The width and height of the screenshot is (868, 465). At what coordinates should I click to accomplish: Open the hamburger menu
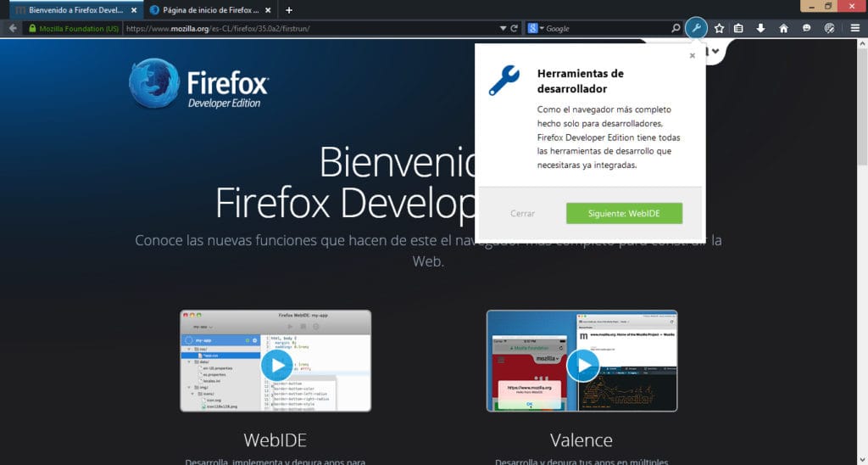855,28
